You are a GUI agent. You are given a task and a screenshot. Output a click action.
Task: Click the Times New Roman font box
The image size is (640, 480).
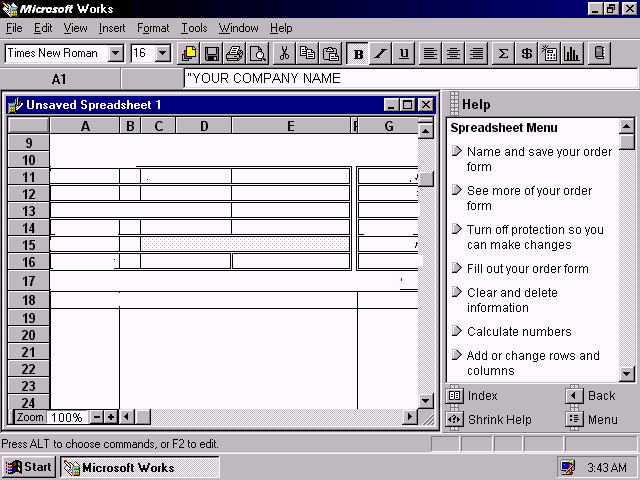click(x=57, y=53)
